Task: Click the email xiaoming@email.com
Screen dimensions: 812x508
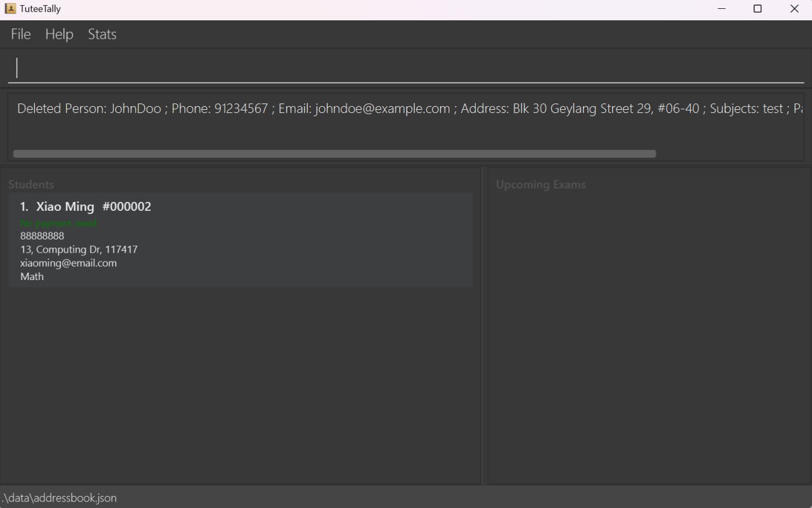Action: (x=69, y=263)
